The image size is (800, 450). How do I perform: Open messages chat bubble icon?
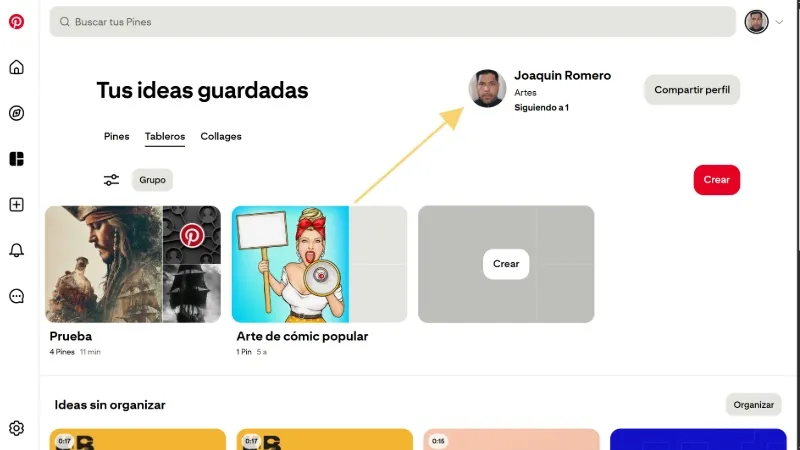[x=16, y=296]
